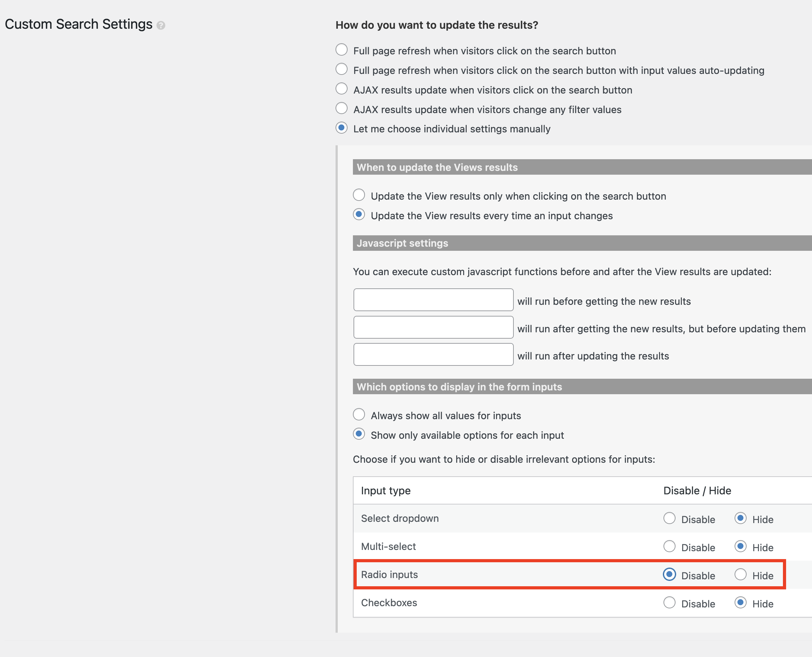The height and width of the screenshot is (657, 812).
Task: Click the 'When to update the Views results' header
Action: [582, 167]
